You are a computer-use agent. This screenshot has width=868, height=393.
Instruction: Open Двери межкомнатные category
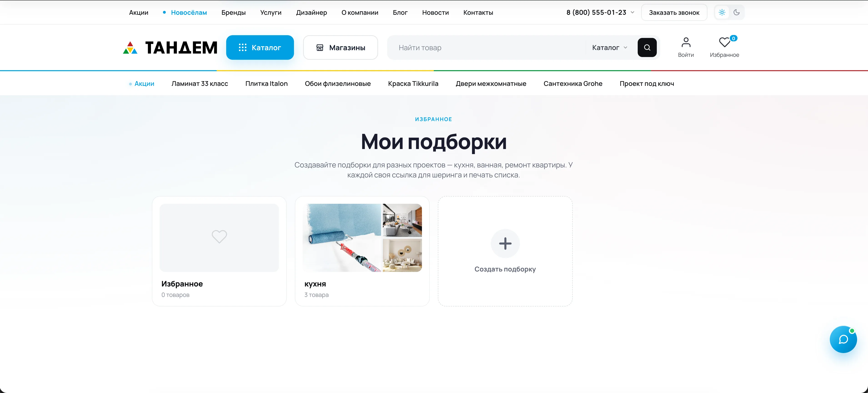click(491, 84)
